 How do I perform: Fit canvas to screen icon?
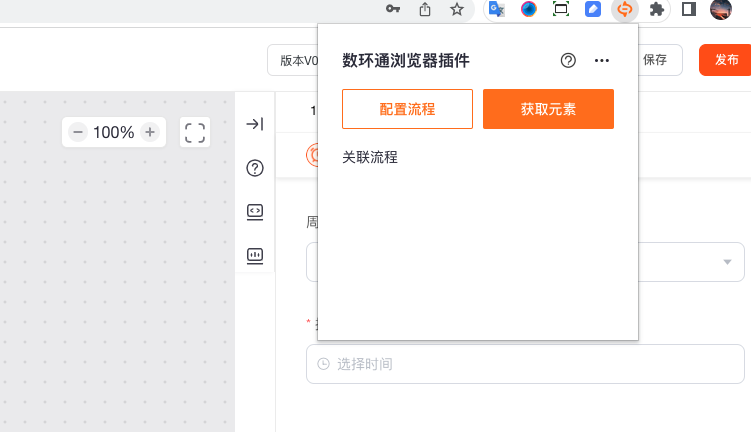pos(195,133)
